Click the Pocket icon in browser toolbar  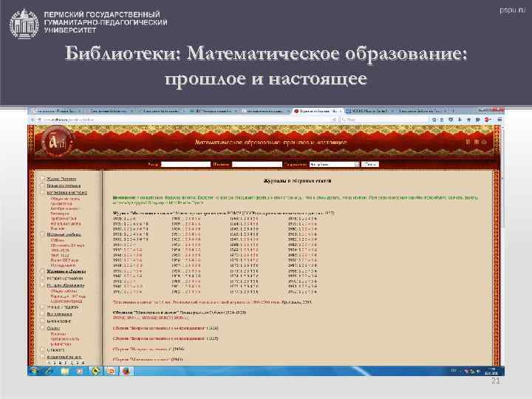(x=451, y=120)
